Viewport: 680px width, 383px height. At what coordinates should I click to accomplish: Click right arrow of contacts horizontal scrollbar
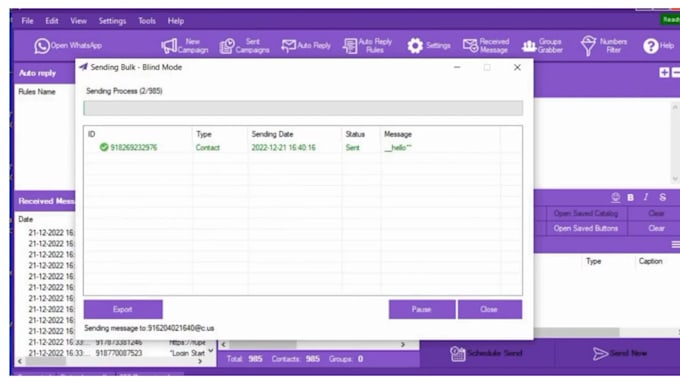coord(403,345)
